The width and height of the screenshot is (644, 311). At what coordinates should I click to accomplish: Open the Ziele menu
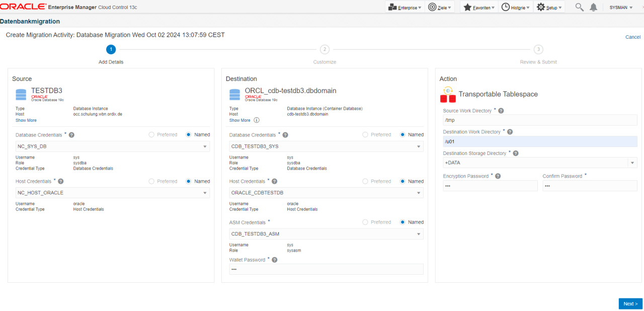(440, 7)
